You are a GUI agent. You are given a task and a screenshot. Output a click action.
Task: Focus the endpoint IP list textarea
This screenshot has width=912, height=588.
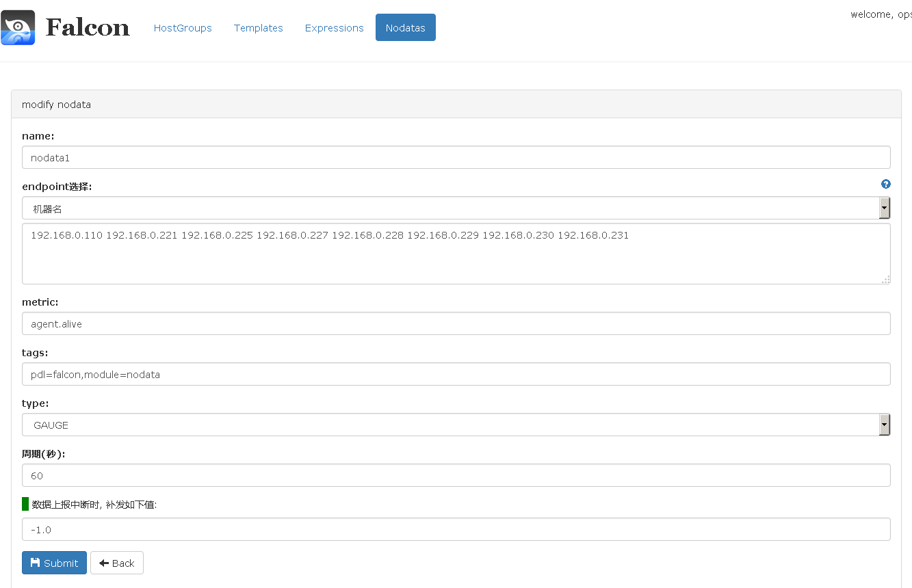(456, 254)
